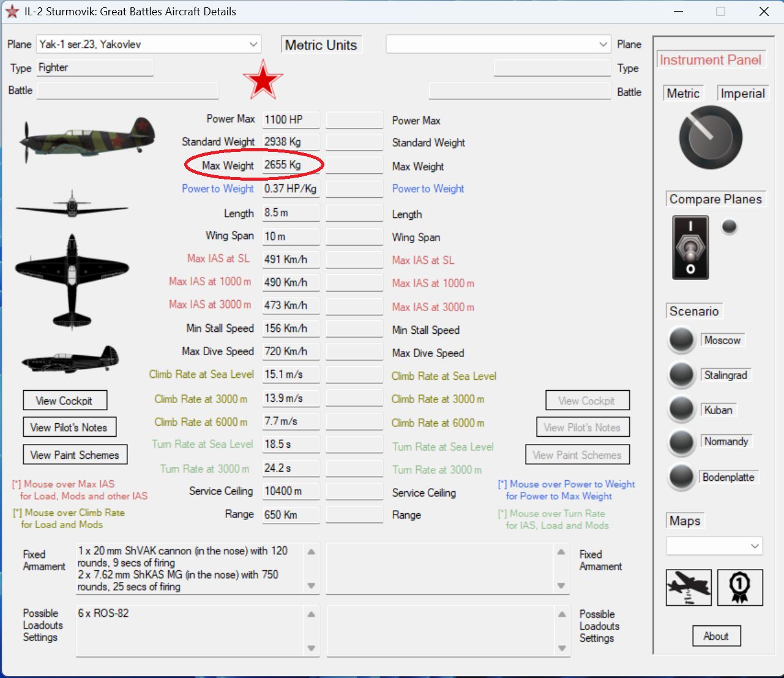Viewport: 784px width, 678px height.
Task: Open the empty right Plane dropdown
Action: pyautogui.click(x=498, y=44)
